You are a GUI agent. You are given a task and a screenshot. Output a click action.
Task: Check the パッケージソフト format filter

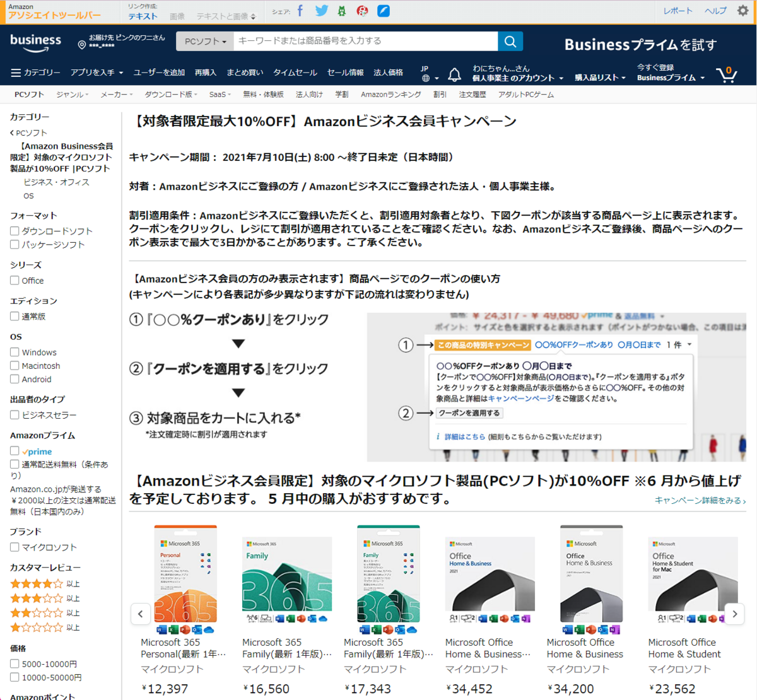pyautogui.click(x=15, y=244)
